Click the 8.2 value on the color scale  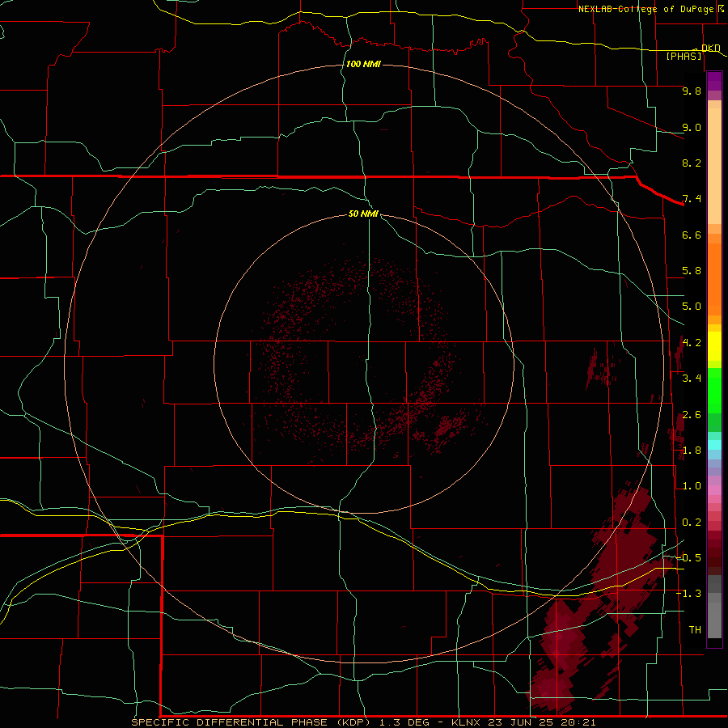tap(692, 163)
